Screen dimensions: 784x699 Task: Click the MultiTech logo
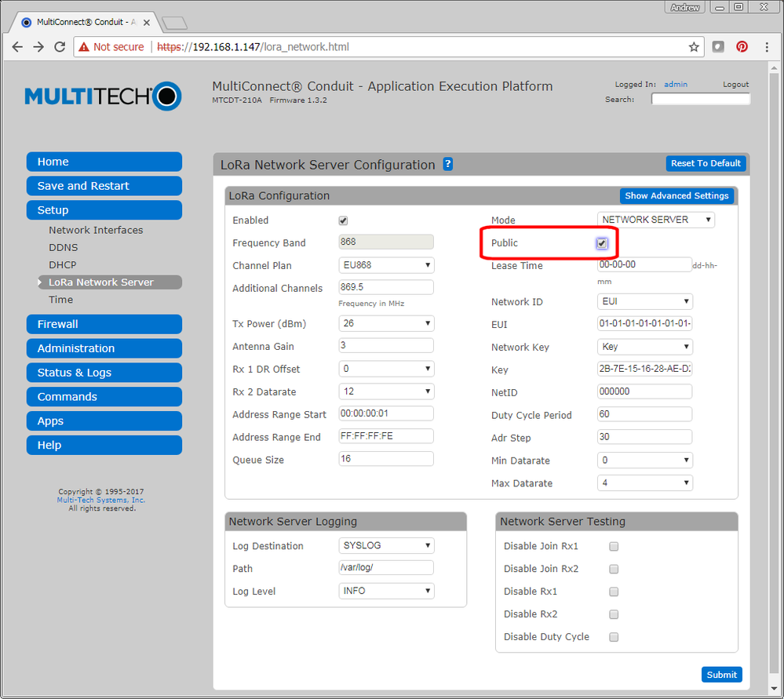[x=103, y=96]
